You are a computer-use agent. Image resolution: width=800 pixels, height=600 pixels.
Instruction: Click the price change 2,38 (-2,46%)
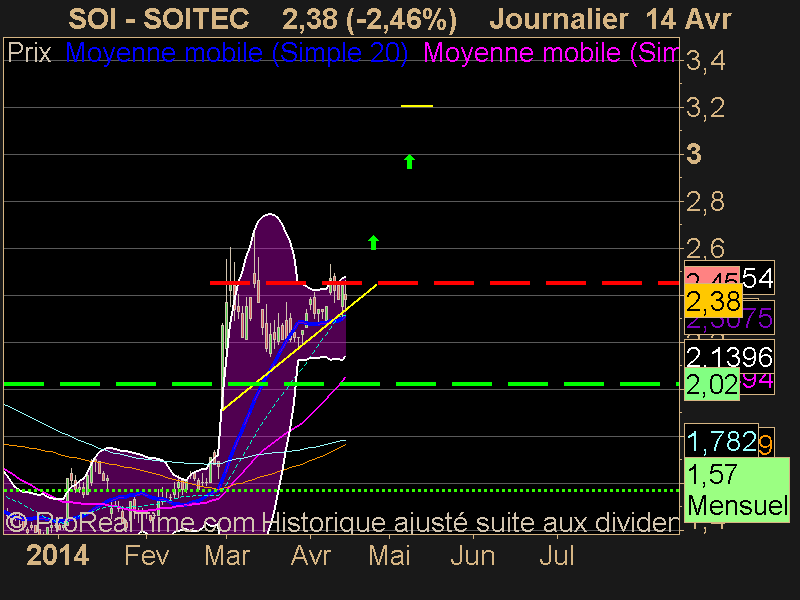tap(369, 20)
